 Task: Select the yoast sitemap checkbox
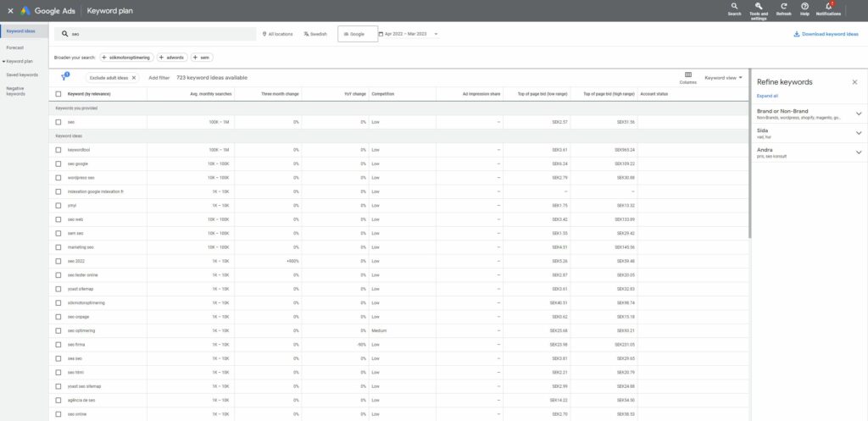(x=58, y=289)
